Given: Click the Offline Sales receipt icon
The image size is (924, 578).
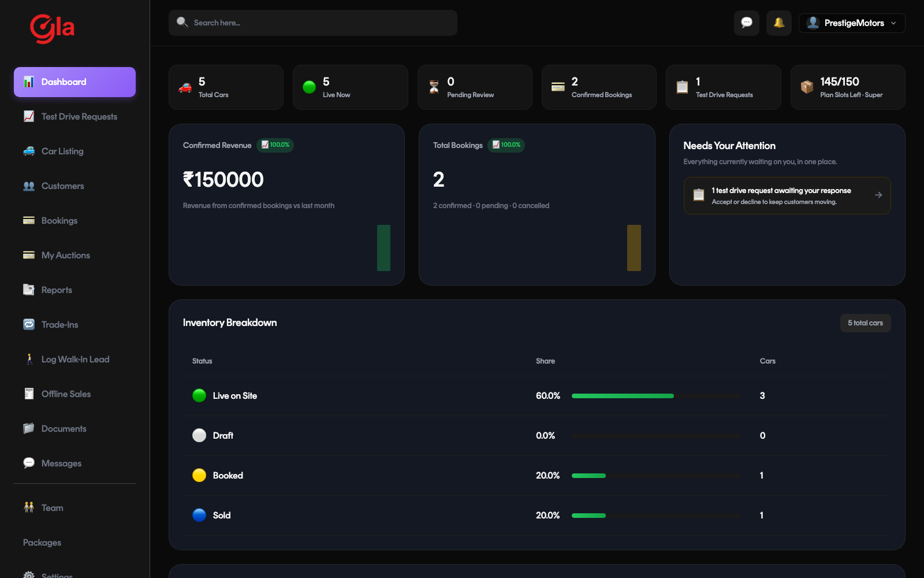Looking at the screenshot, I should (29, 394).
